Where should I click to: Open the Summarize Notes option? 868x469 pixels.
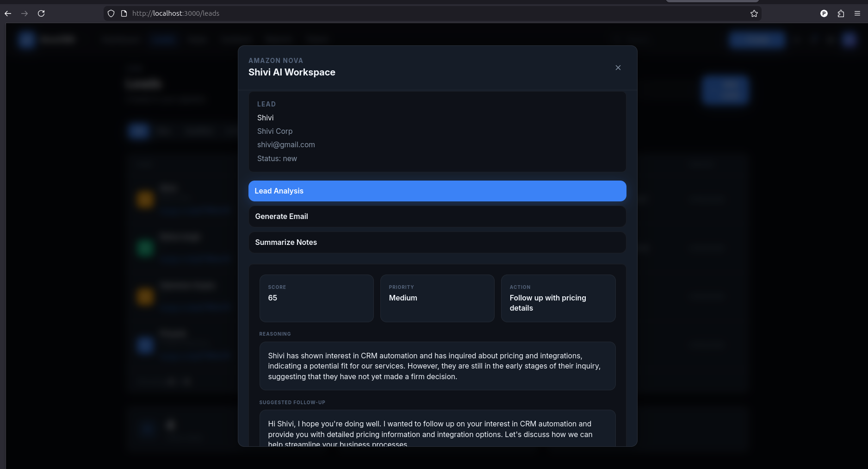437,242
